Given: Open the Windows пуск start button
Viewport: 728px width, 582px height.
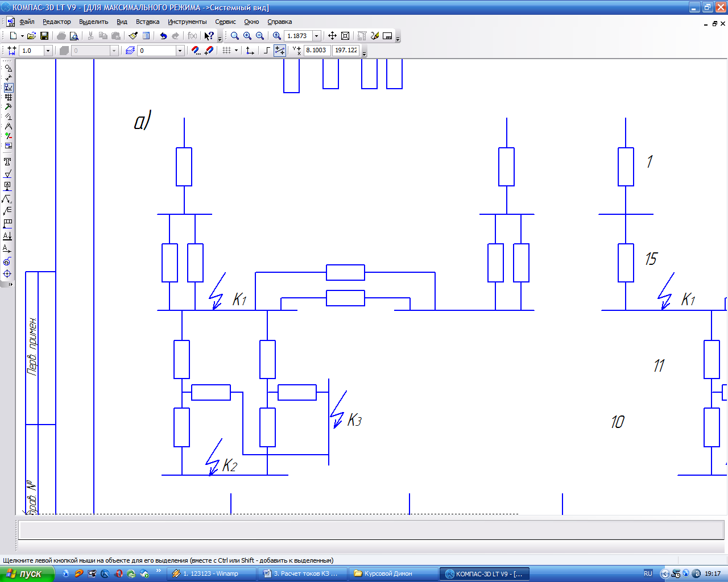Looking at the screenshot, I should 27,573.
